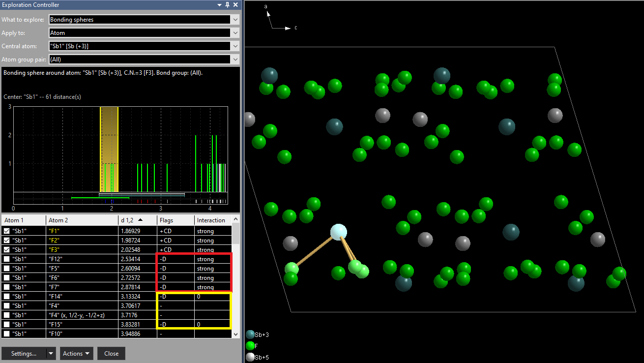Click the green F legend sphere

coord(250,346)
